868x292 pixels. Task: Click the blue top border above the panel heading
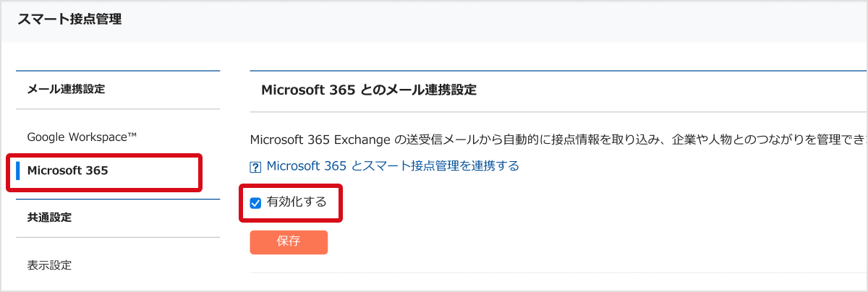557,71
